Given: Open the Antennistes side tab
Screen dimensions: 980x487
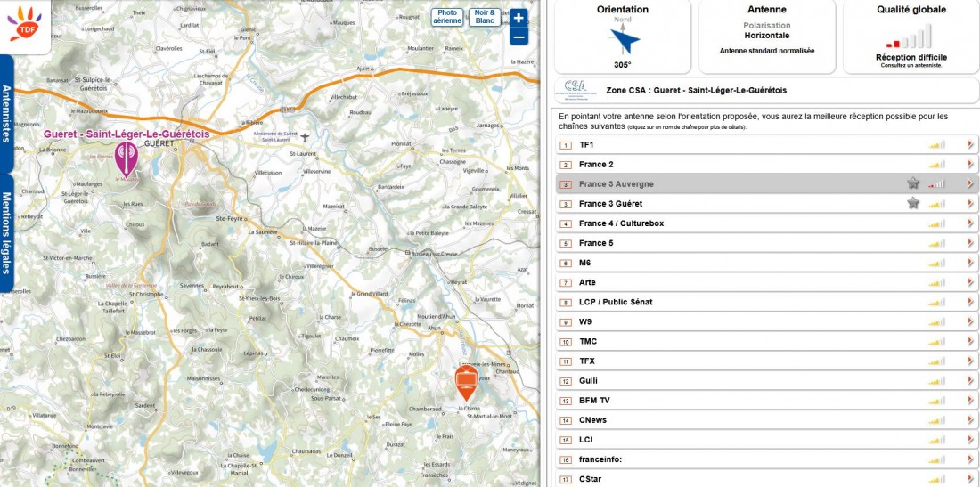Looking at the screenshot, I should click(x=6, y=114).
